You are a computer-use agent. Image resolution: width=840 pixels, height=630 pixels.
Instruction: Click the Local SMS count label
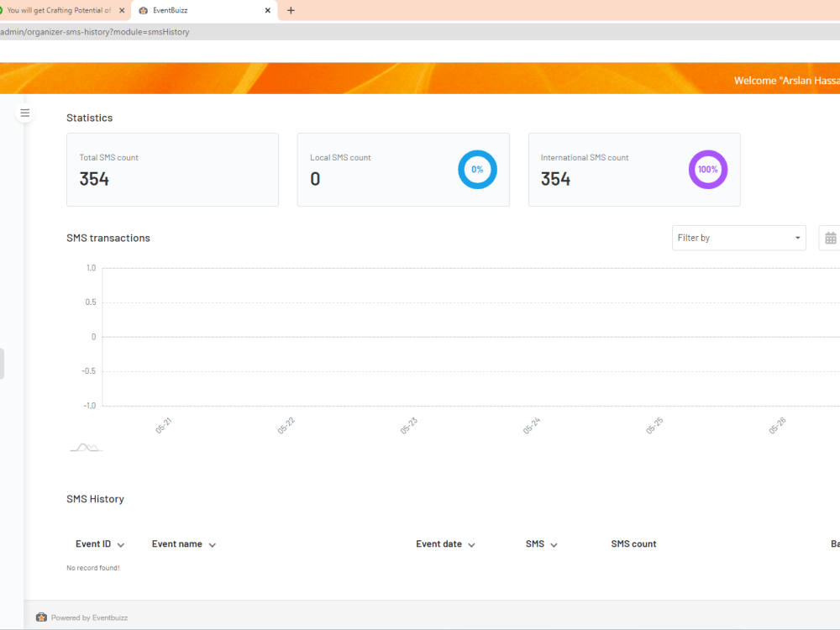tap(340, 158)
